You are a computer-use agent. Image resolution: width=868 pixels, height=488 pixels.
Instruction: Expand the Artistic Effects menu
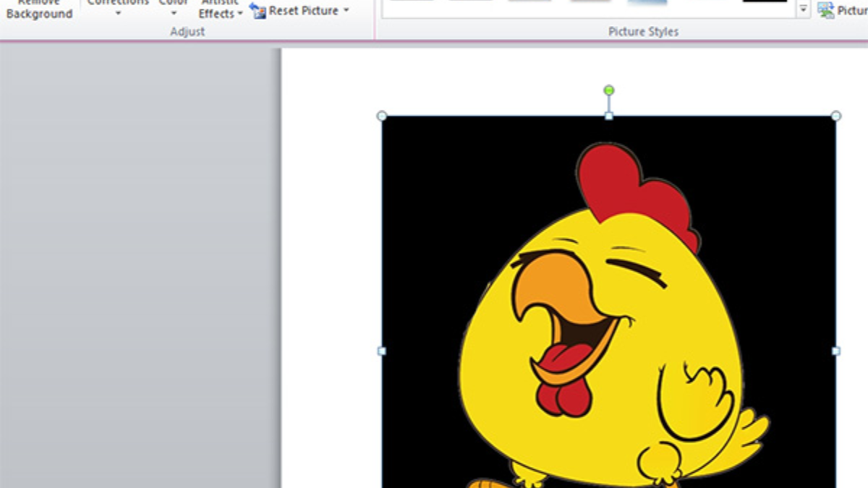[220, 10]
